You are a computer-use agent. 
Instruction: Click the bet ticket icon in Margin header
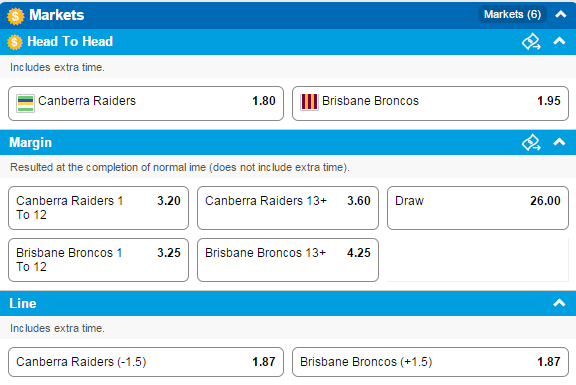click(x=531, y=143)
